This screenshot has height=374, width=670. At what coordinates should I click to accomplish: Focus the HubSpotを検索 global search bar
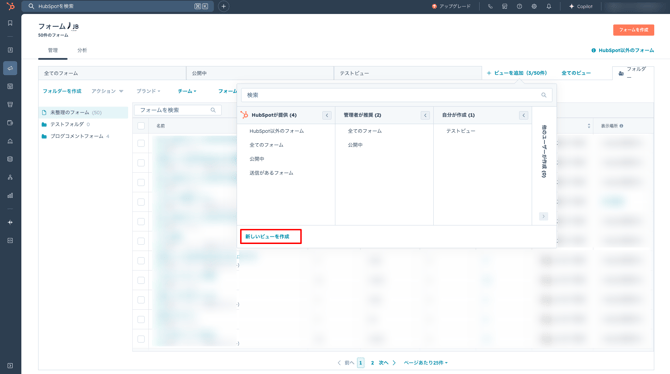pos(118,6)
